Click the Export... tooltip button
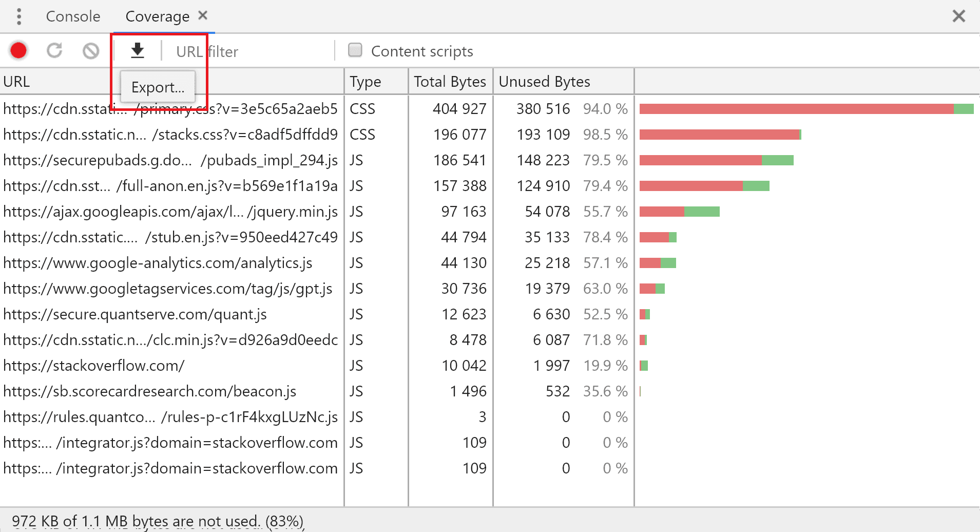The height and width of the screenshot is (532, 980). click(x=158, y=87)
